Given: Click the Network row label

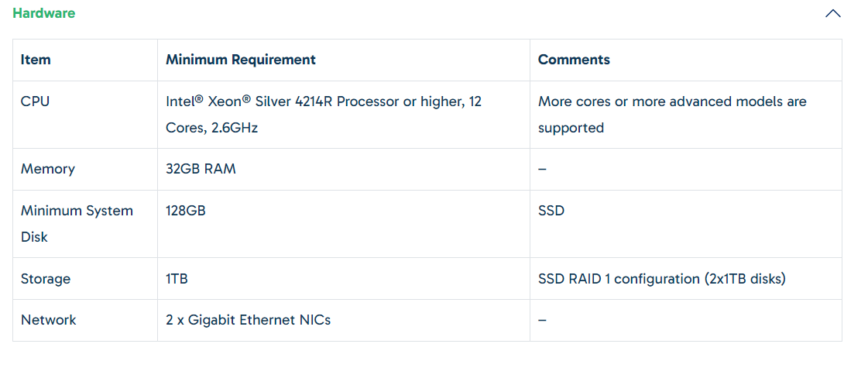Looking at the screenshot, I should [x=48, y=320].
